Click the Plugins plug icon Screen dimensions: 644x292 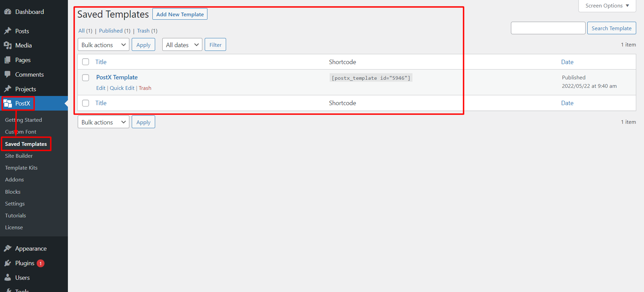pos(7,263)
